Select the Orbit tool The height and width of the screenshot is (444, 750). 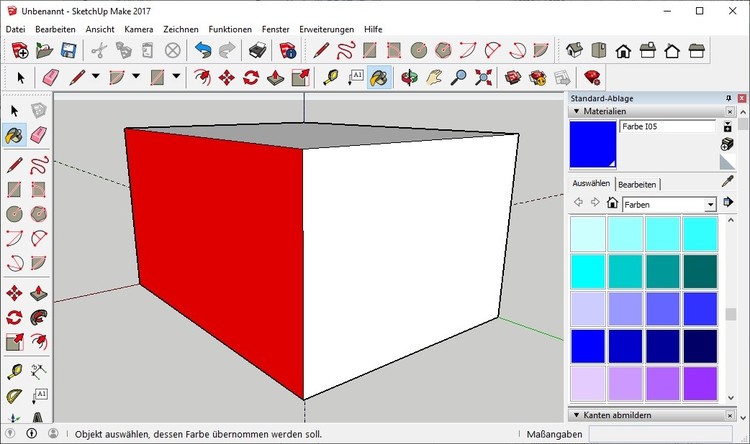[x=409, y=78]
